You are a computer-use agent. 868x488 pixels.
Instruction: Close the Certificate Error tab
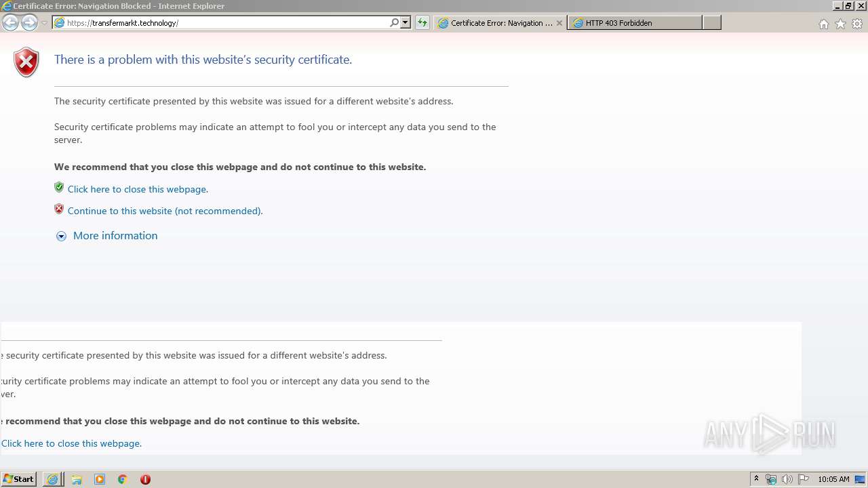pos(559,23)
